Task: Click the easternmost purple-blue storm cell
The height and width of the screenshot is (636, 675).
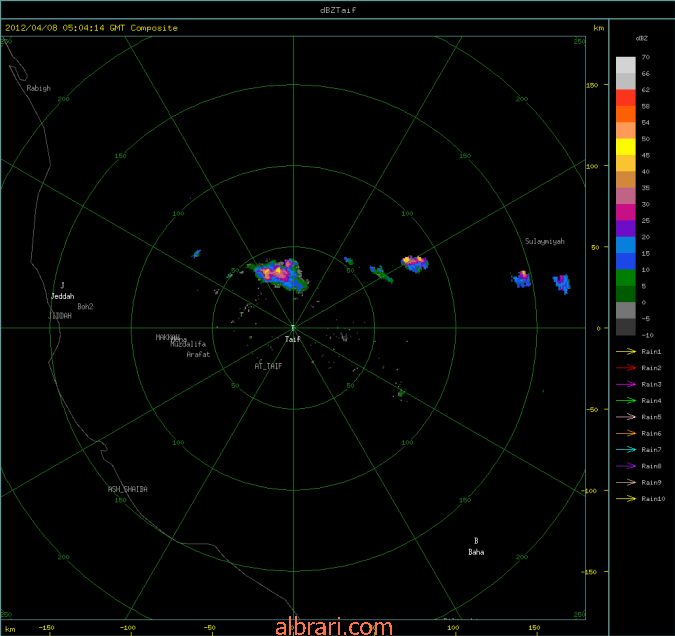Action: tap(562, 283)
